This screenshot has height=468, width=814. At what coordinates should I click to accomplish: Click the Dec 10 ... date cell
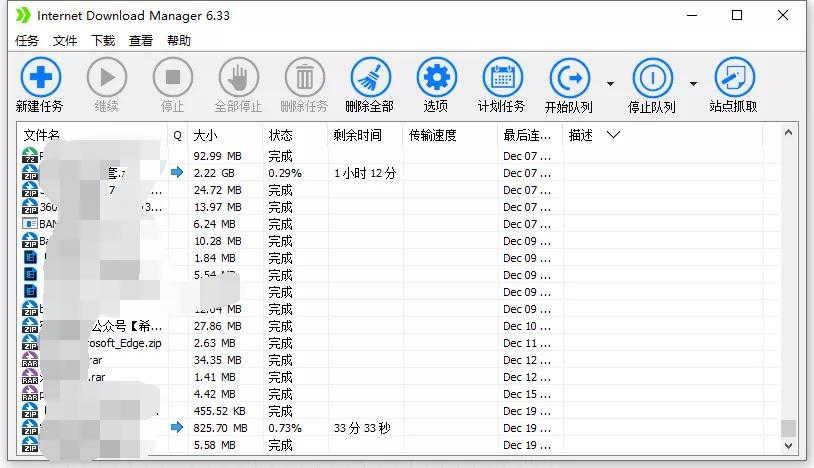tap(526, 326)
